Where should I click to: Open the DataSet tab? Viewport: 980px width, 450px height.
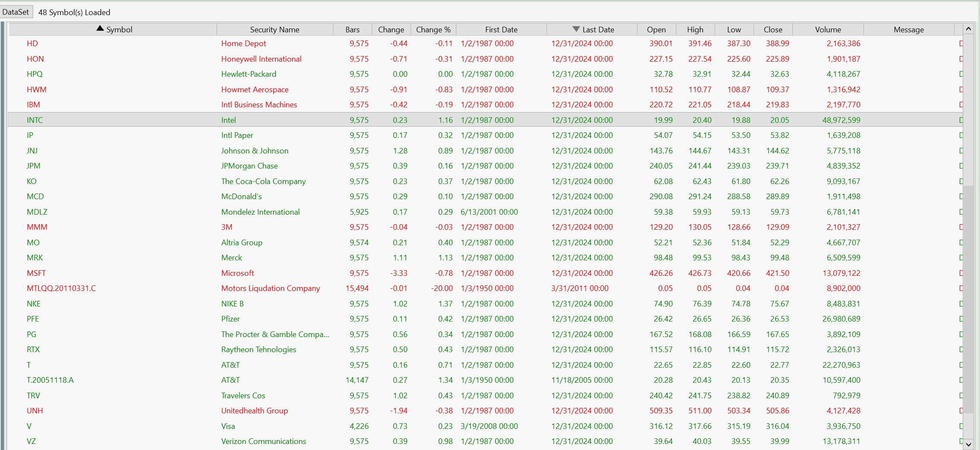[x=16, y=12]
